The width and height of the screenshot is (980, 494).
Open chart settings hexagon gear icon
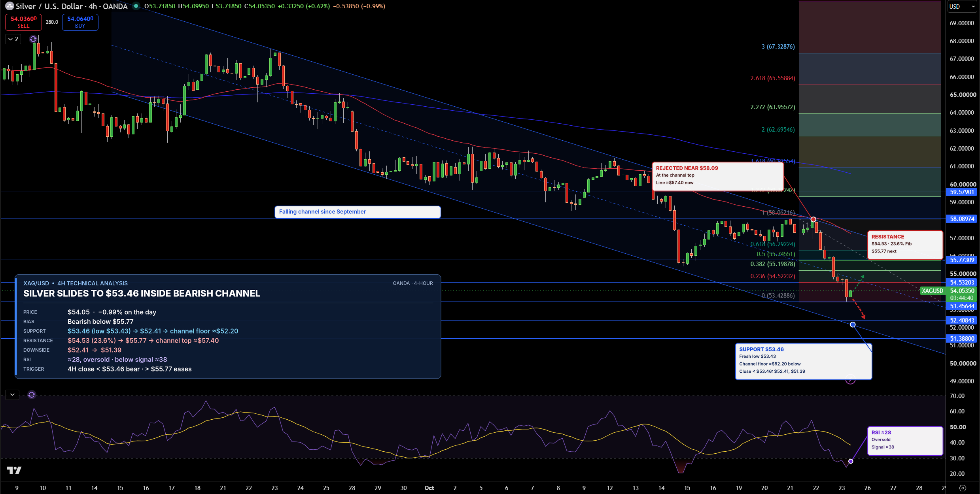[963, 488]
